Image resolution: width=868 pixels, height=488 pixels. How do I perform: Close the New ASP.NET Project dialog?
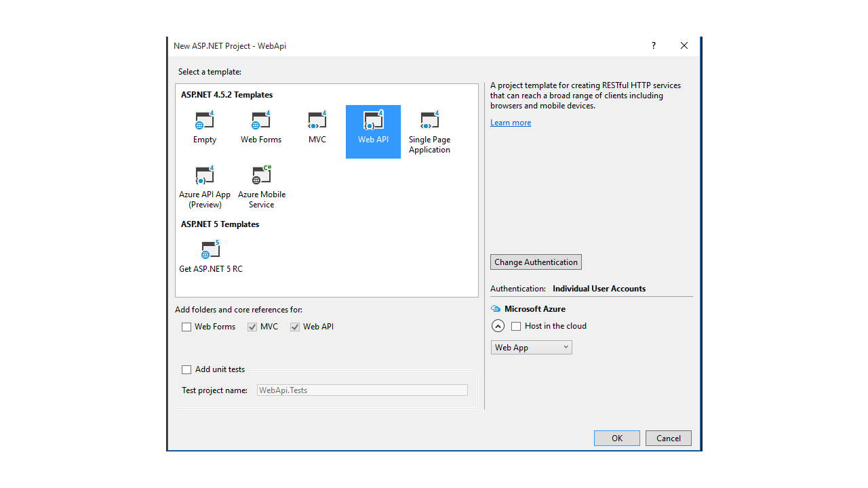(x=684, y=45)
